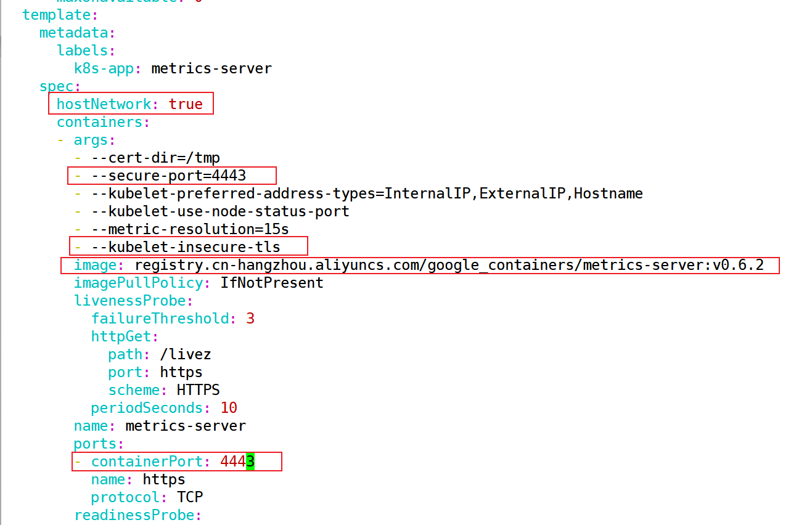Click the 'port: https' line
812x525 pixels.
pos(155,372)
